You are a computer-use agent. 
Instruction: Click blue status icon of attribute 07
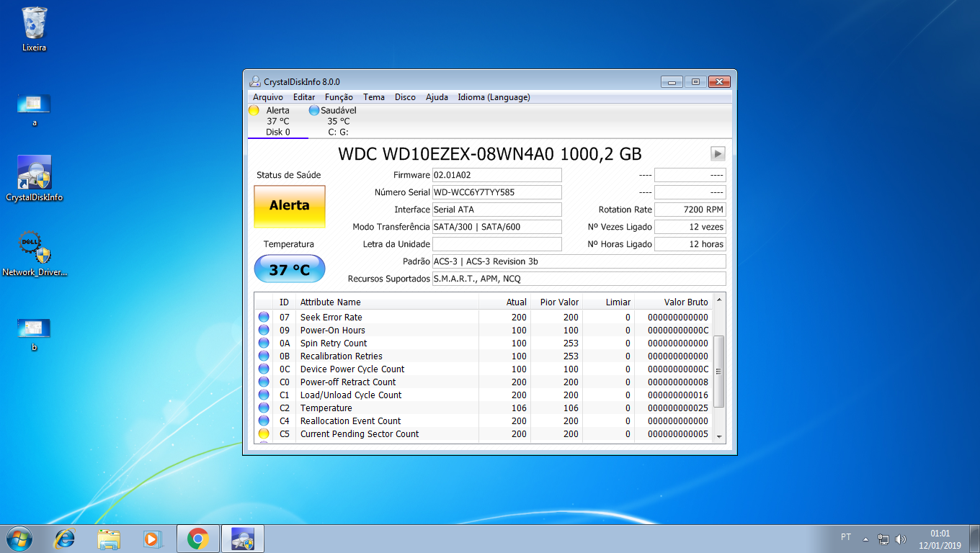pyautogui.click(x=264, y=318)
